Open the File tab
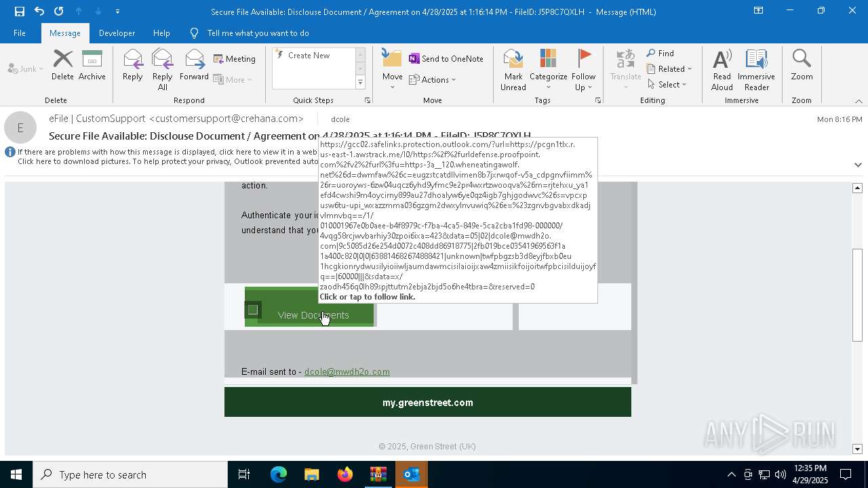The width and height of the screenshot is (868, 488). [20, 33]
